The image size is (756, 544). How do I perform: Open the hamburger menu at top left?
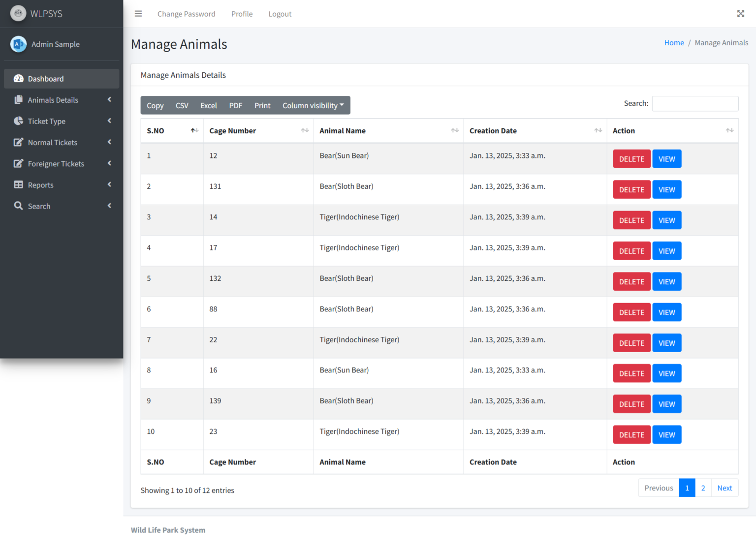pos(138,14)
